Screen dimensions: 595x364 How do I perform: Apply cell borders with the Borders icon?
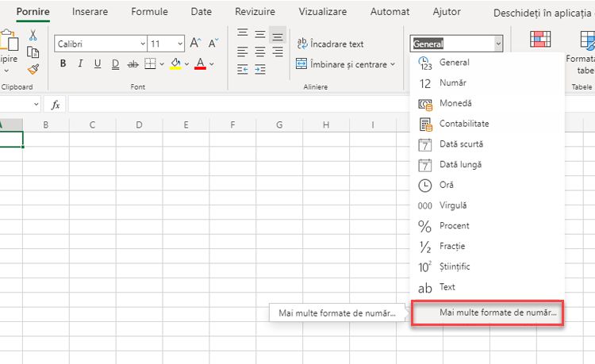click(x=150, y=63)
